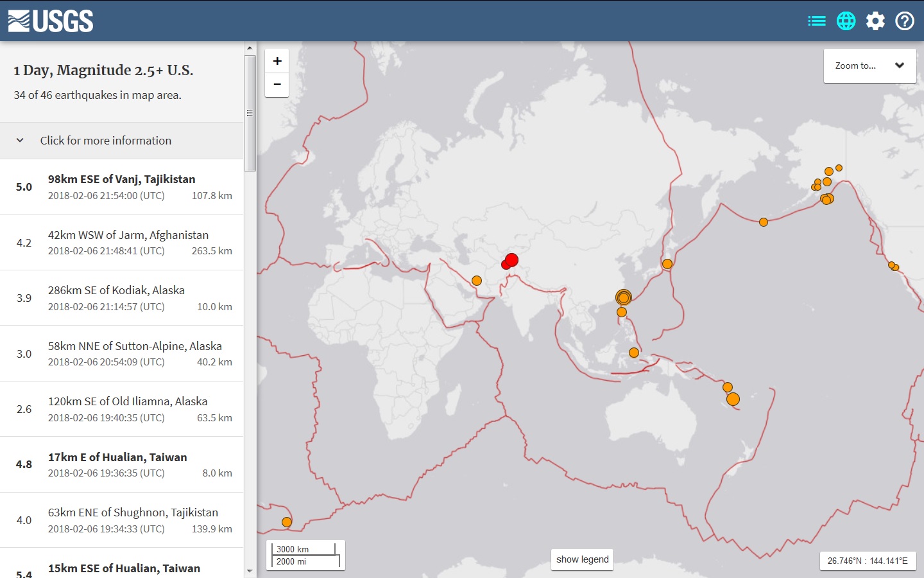Click the orange marker near Borneo
This screenshot has height=578, width=924.
[634, 353]
